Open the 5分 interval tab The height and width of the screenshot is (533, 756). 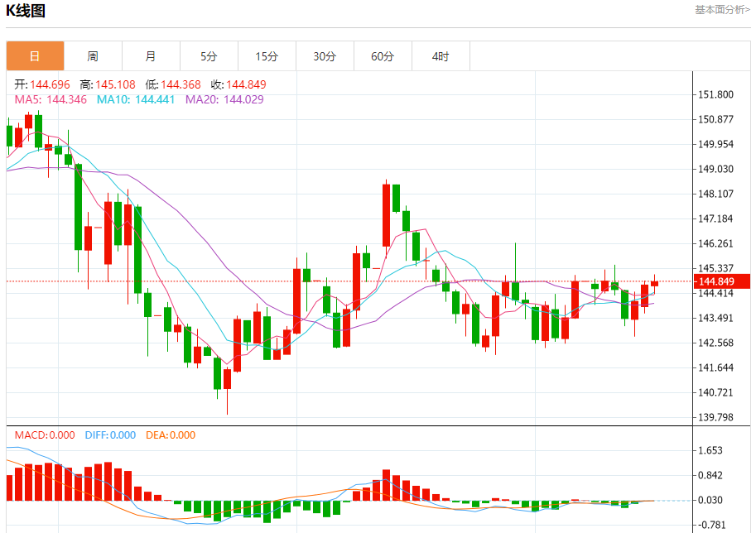[209, 56]
